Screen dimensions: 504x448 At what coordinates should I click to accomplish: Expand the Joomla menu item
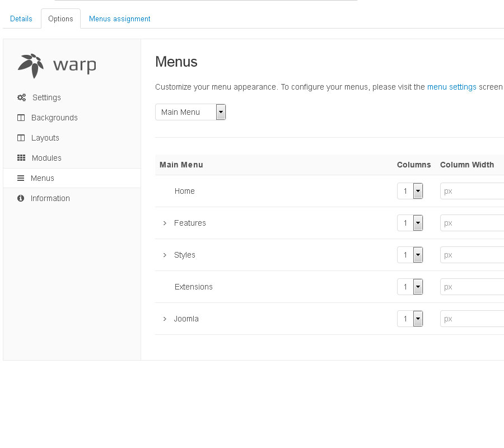click(165, 319)
